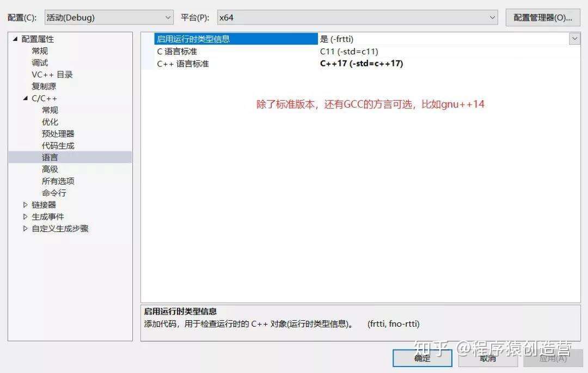Select the VC++ 目录 item
The width and height of the screenshot is (588, 373).
52,75
